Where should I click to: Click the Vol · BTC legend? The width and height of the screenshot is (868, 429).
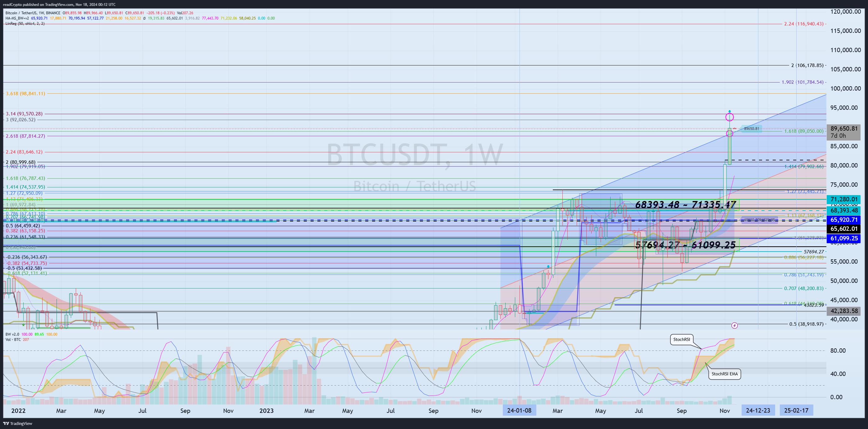13,339
